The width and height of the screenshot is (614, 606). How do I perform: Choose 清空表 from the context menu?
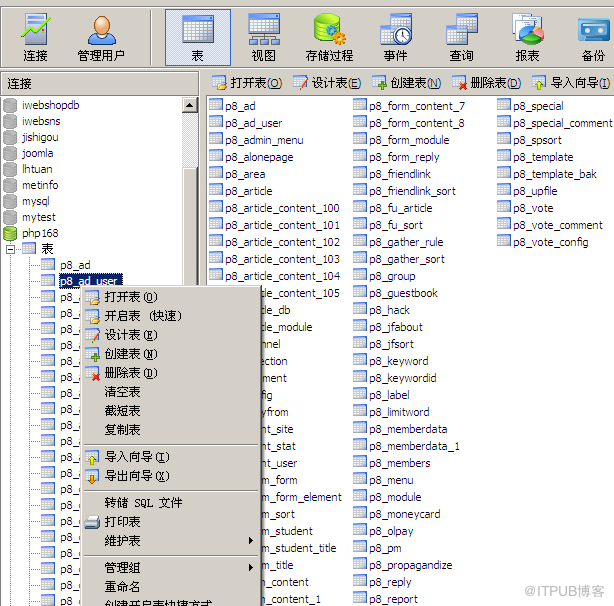[x=170, y=392]
